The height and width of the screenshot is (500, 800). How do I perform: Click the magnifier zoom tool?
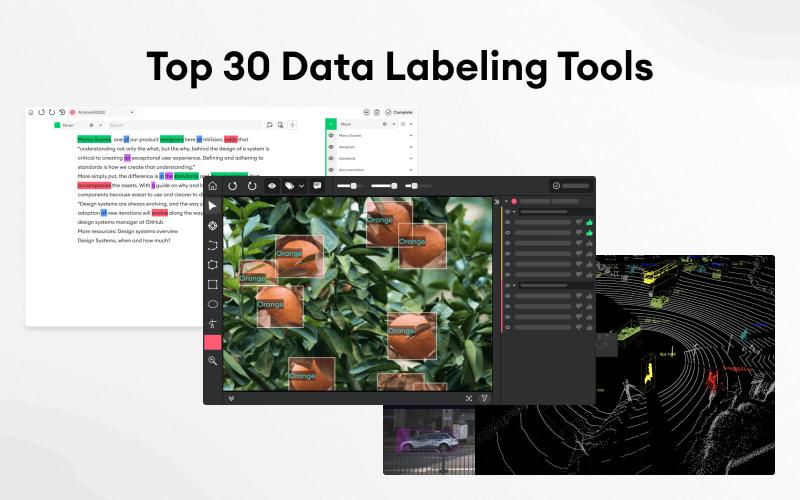tap(212, 361)
